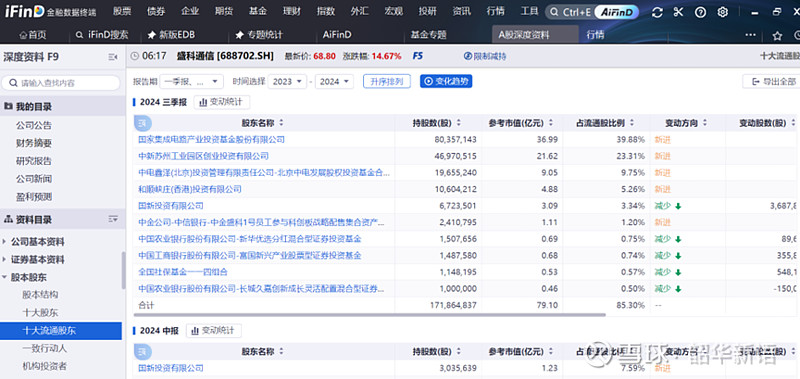Open 变动统计 for 2024 中报
800x379 pixels.
tap(214, 331)
